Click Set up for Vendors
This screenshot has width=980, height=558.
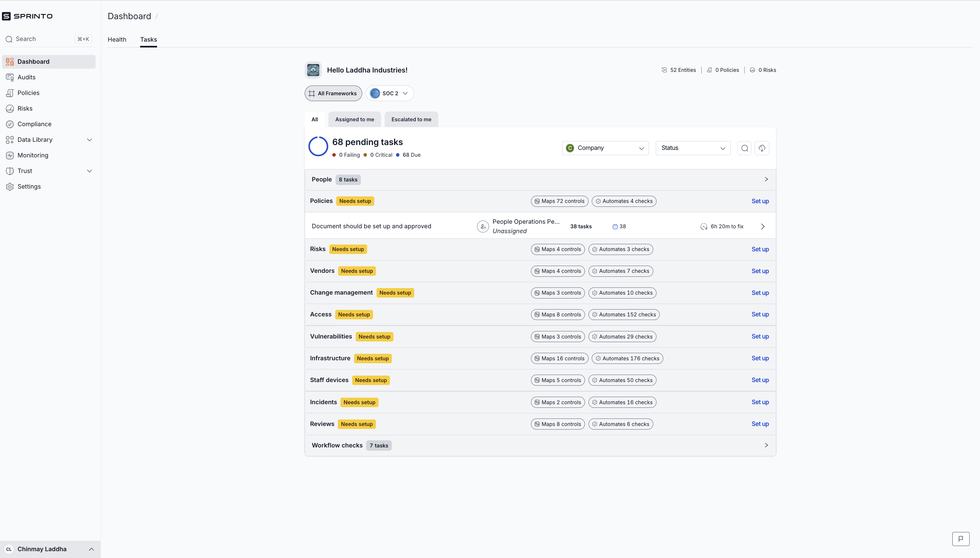click(x=760, y=271)
